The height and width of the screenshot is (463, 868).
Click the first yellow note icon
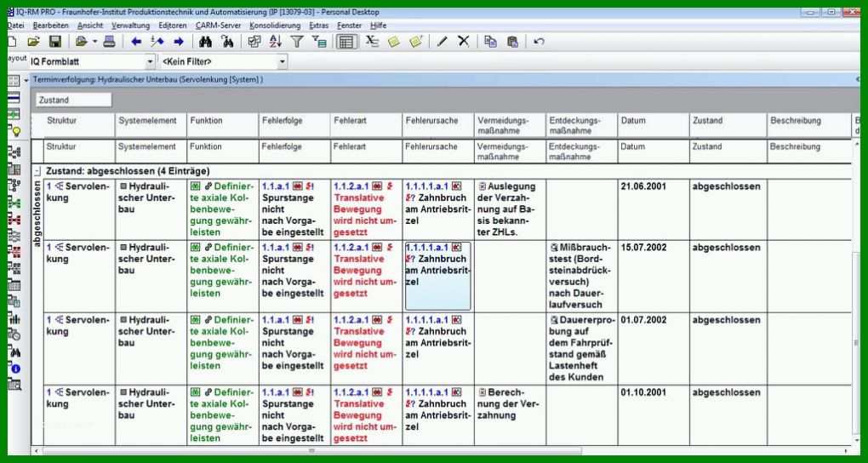point(394,42)
